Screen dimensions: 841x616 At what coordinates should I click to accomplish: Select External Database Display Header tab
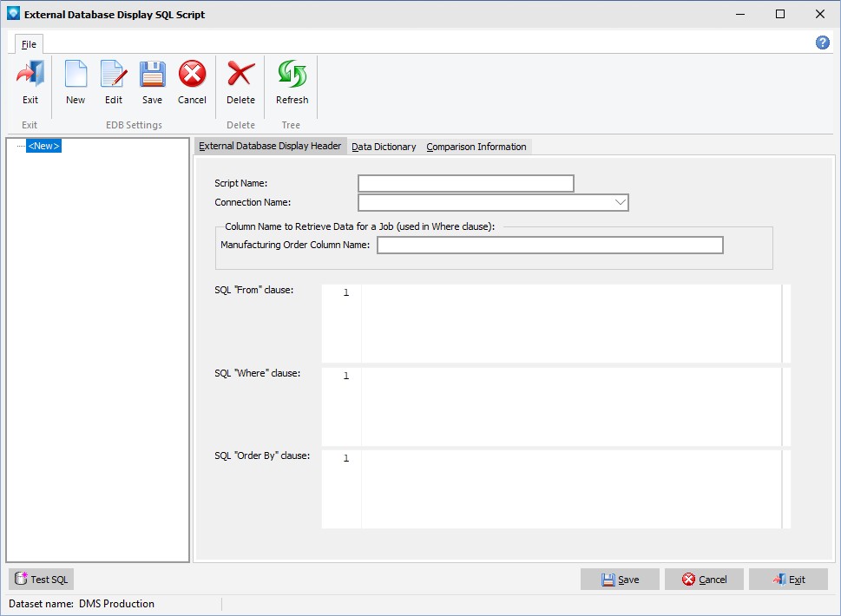tap(270, 146)
